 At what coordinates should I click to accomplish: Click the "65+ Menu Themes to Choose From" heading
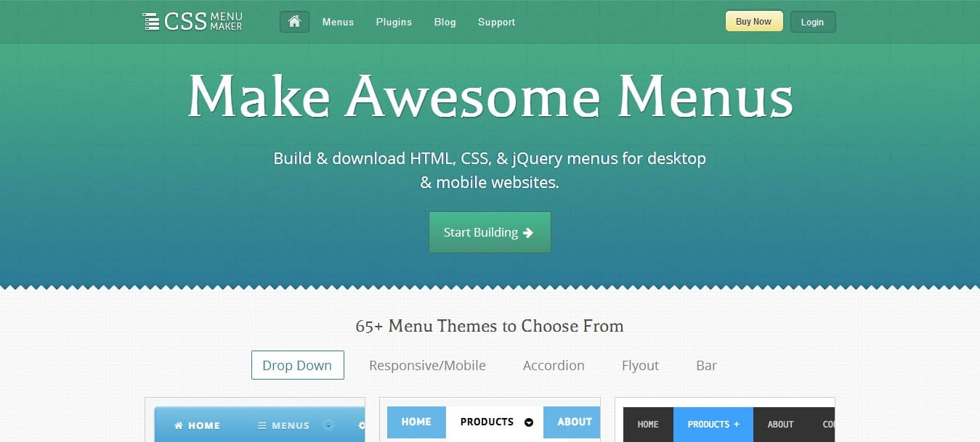[490, 326]
